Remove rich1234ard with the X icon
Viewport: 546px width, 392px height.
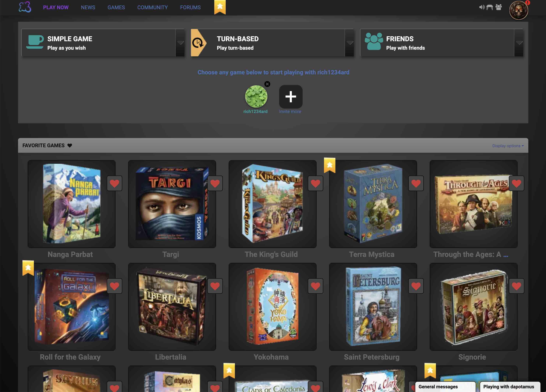267,84
